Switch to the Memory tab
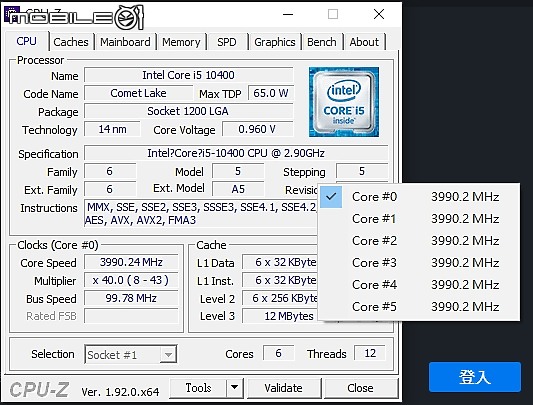Viewport: 533px width, 405px height. point(181,42)
